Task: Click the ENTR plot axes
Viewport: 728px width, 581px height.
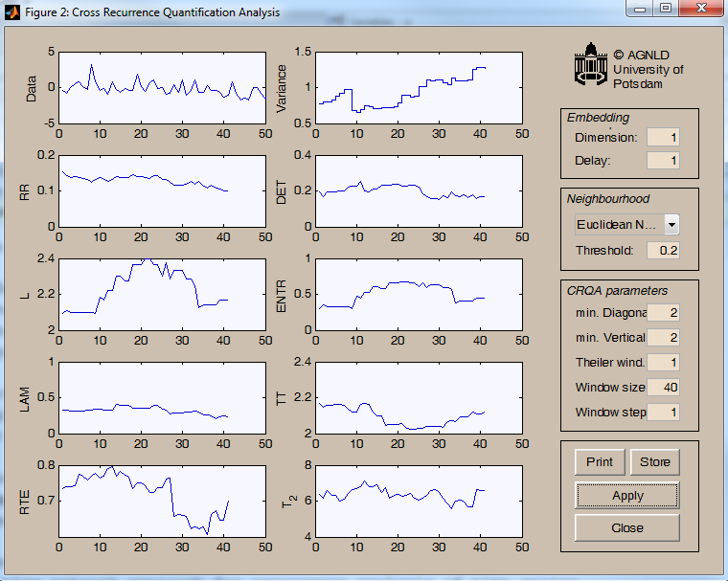Action: 419,295
